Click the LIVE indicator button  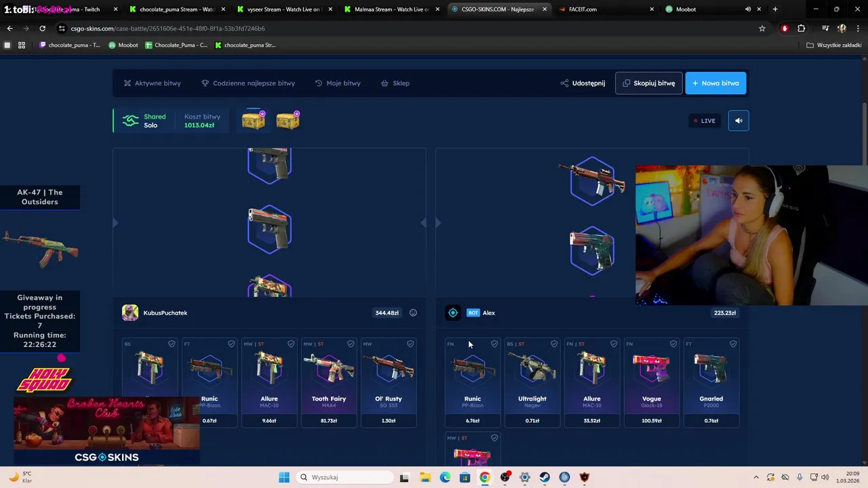point(704,121)
